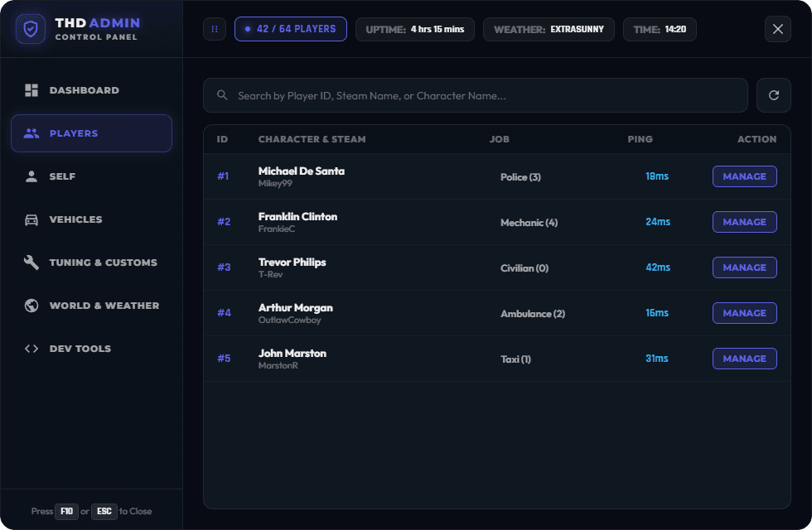The height and width of the screenshot is (530, 812).
Task: Click the ESC key hint
Action: point(104,512)
